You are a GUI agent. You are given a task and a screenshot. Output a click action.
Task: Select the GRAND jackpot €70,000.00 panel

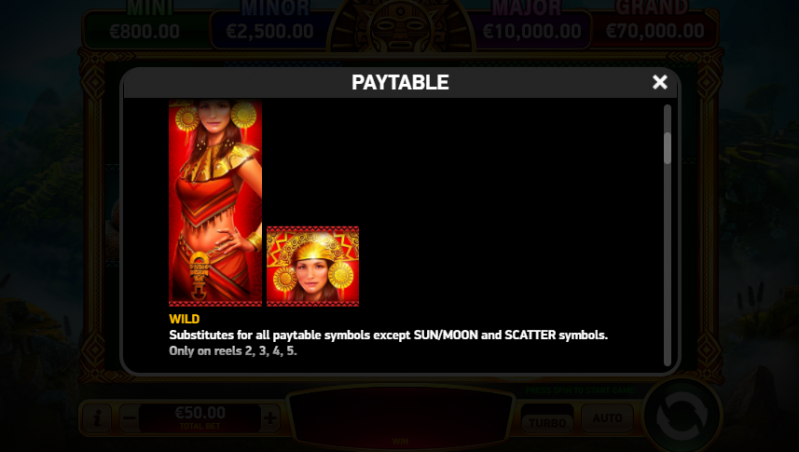pos(655,26)
